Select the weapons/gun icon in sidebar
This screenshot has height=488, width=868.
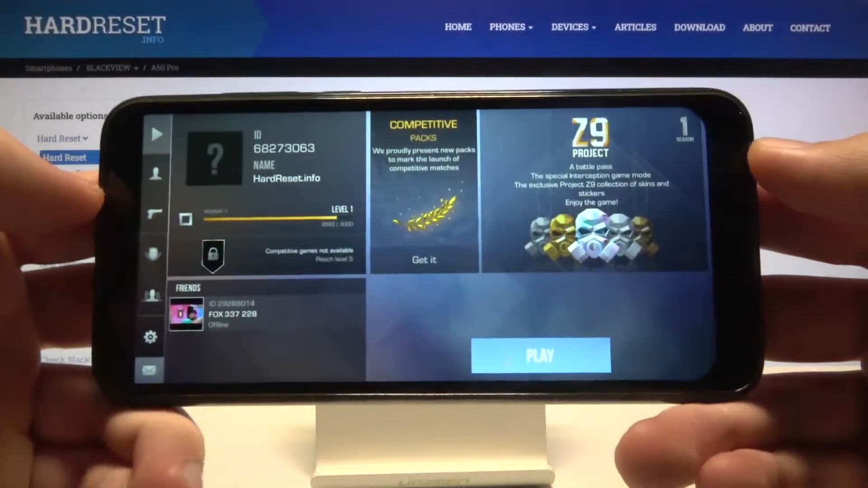[153, 214]
